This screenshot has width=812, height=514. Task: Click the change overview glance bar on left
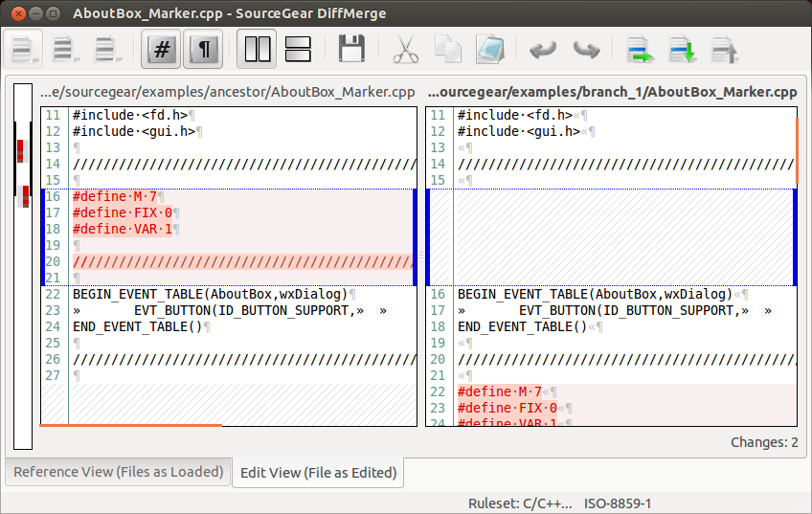coord(23,266)
